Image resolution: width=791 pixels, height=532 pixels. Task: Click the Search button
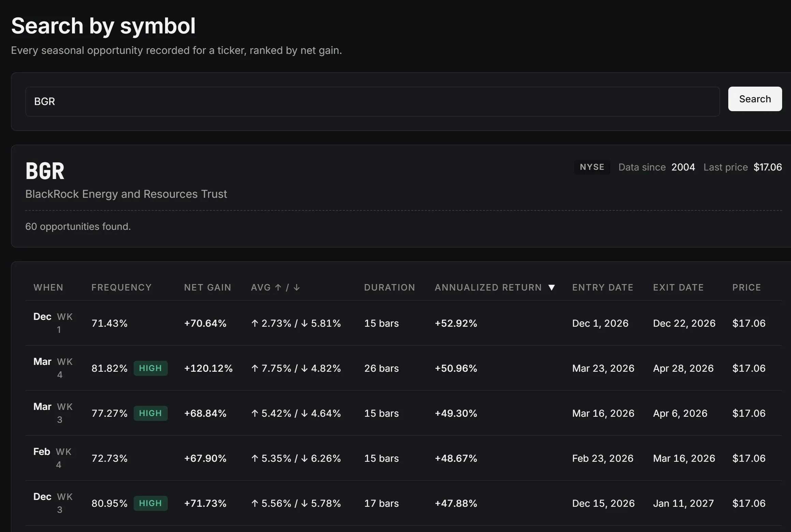pos(755,99)
